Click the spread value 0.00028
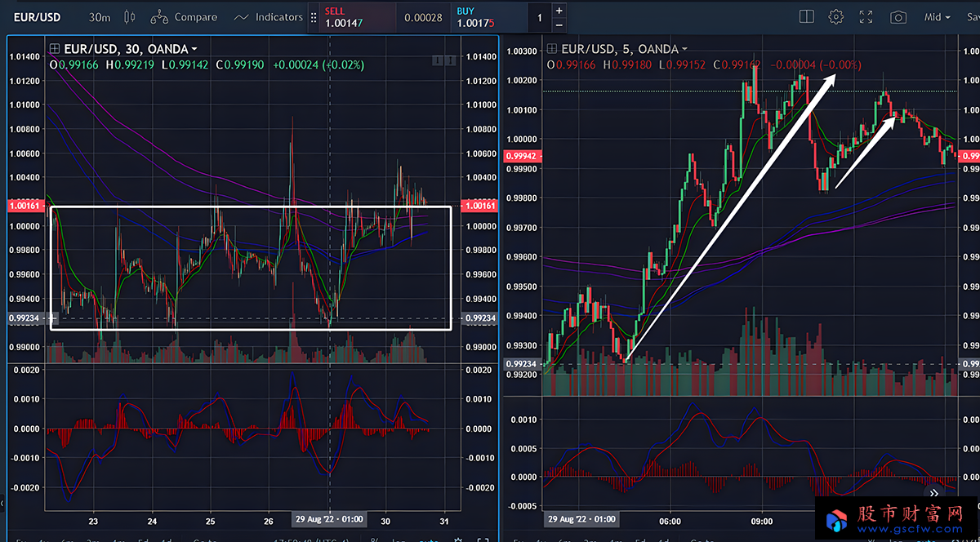980x542 pixels. click(x=423, y=17)
